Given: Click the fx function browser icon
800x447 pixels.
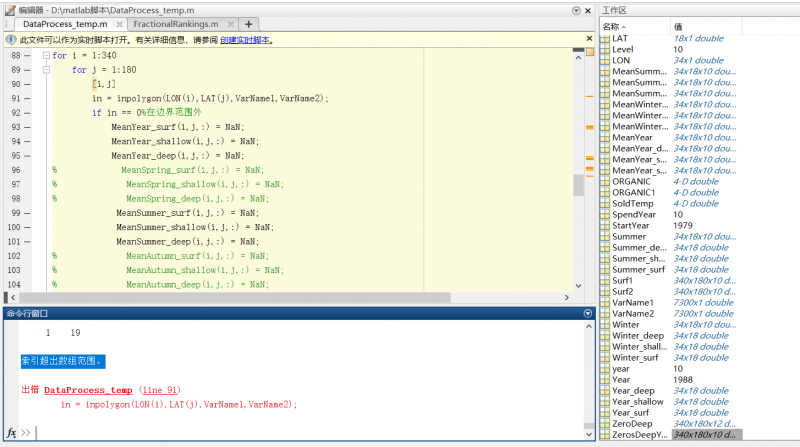Looking at the screenshot, I should click(12, 433).
